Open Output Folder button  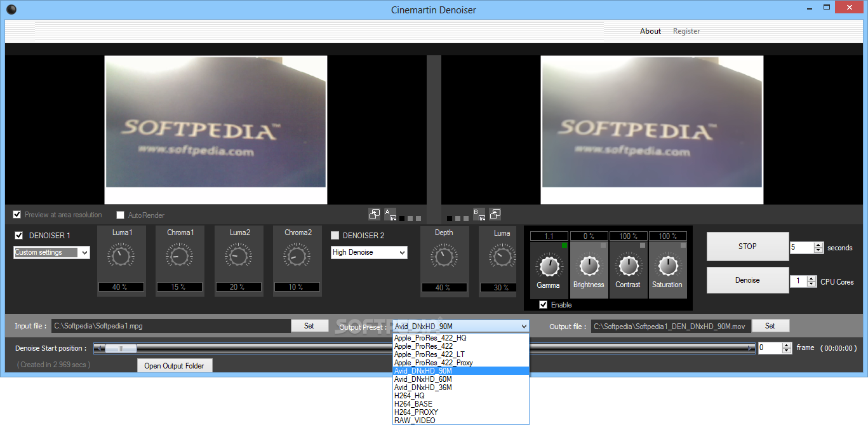[175, 366]
